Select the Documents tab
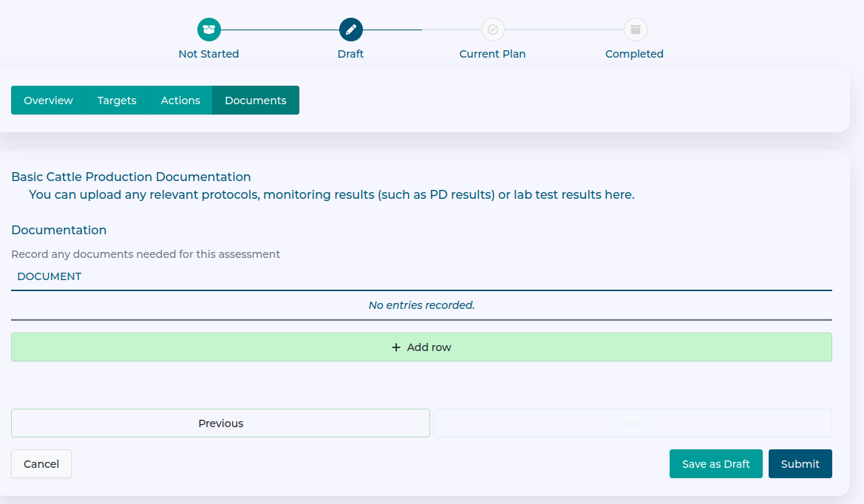This screenshot has width=864, height=504. [x=256, y=101]
